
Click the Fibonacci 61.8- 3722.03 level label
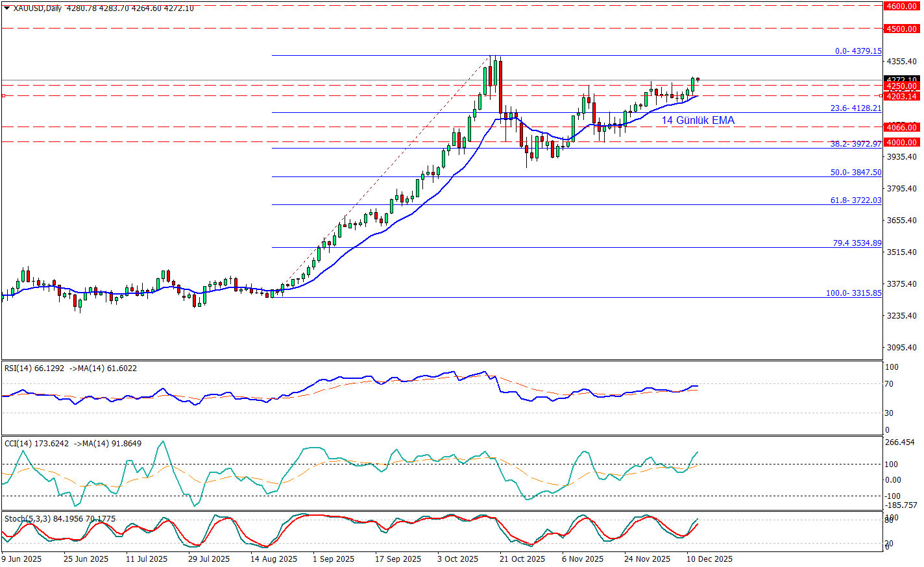(856, 200)
